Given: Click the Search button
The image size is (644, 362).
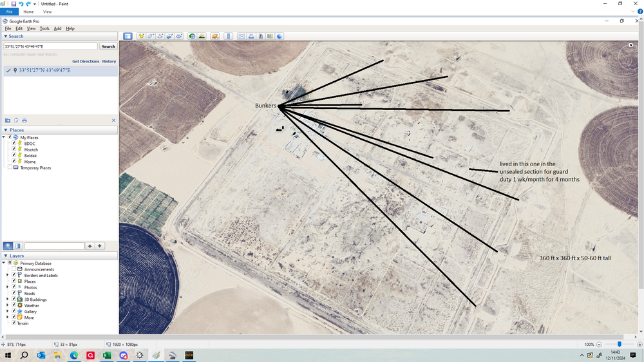Looking at the screenshot, I should (x=108, y=46).
